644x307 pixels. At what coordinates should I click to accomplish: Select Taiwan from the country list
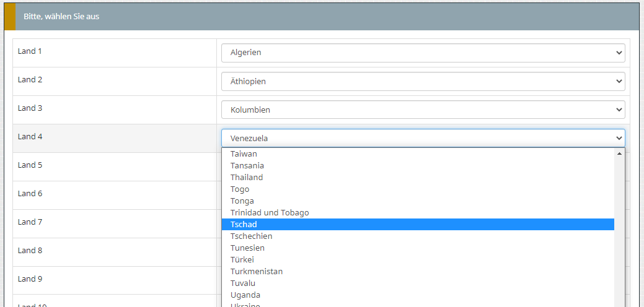point(244,153)
